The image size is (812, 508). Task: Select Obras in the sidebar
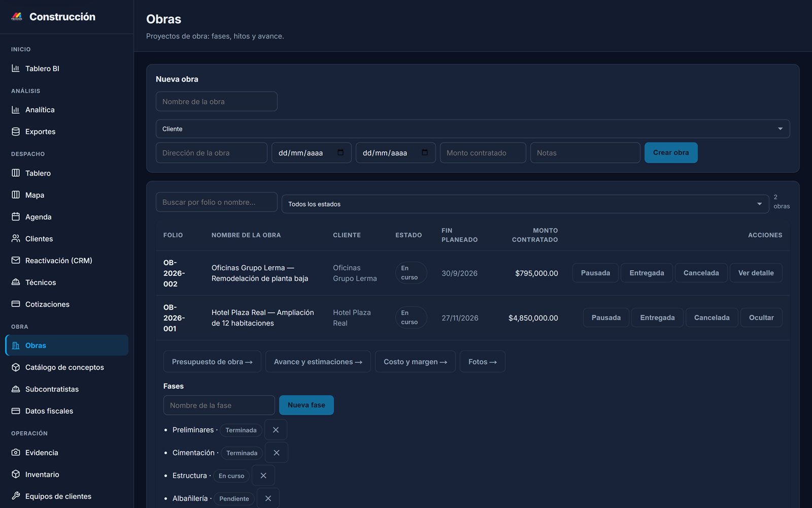(x=66, y=345)
